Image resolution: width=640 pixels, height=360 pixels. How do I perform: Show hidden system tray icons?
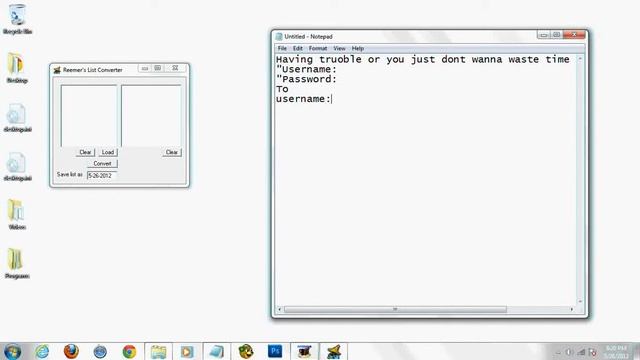[x=558, y=352]
